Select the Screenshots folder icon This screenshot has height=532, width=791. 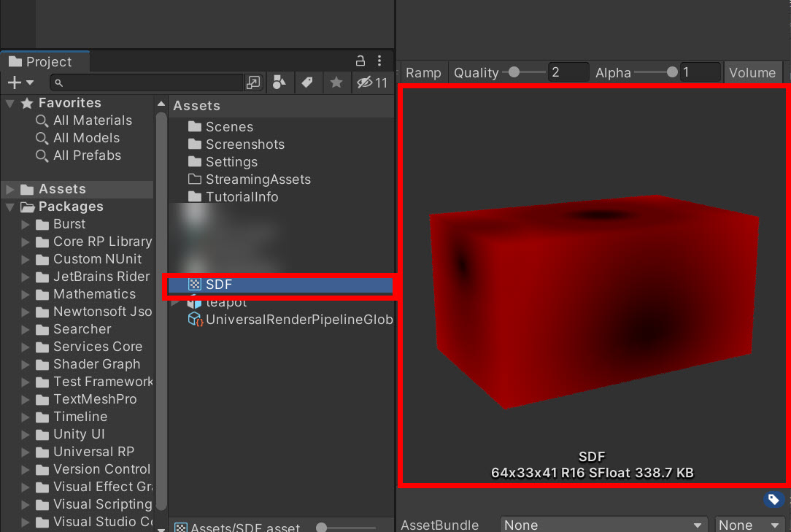pos(195,144)
